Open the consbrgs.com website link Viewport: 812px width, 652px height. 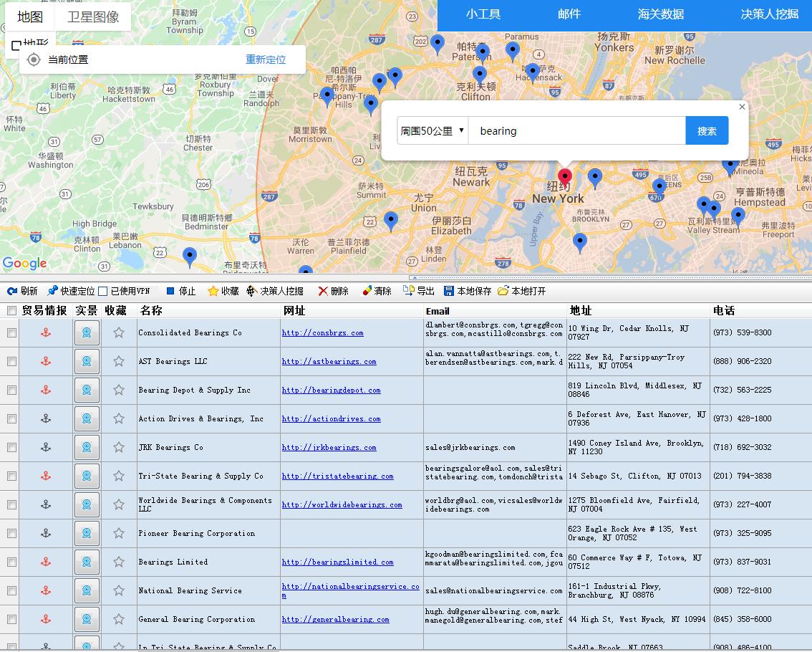click(323, 332)
